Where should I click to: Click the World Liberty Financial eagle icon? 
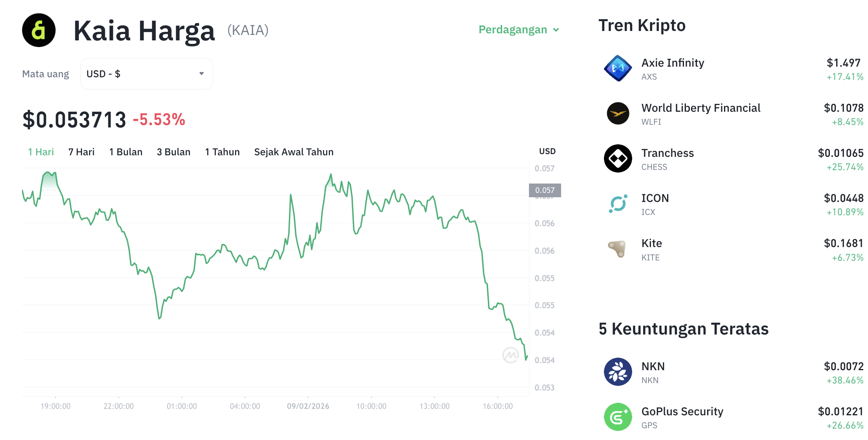(x=618, y=113)
